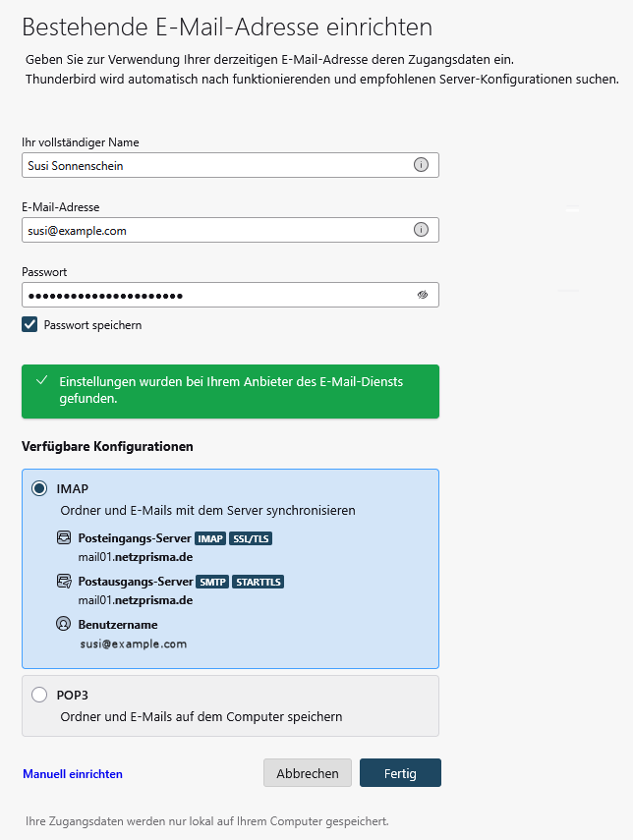Focus the Ihr vollständiger Name field
Image resolution: width=633 pixels, height=840 pixels.
[x=214, y=166]
